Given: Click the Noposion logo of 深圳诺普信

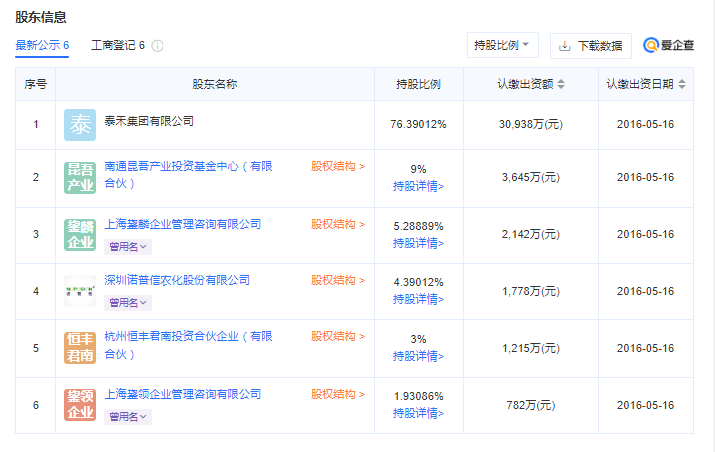Looking at the screenshot, I should click(80, 291).
